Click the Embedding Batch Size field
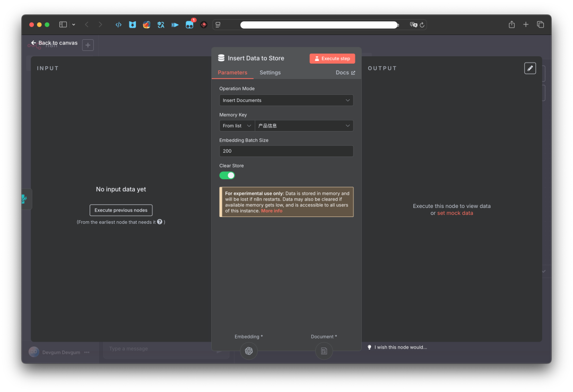The width and height of the screenshot is (573, 392). [x=286, y=151]
